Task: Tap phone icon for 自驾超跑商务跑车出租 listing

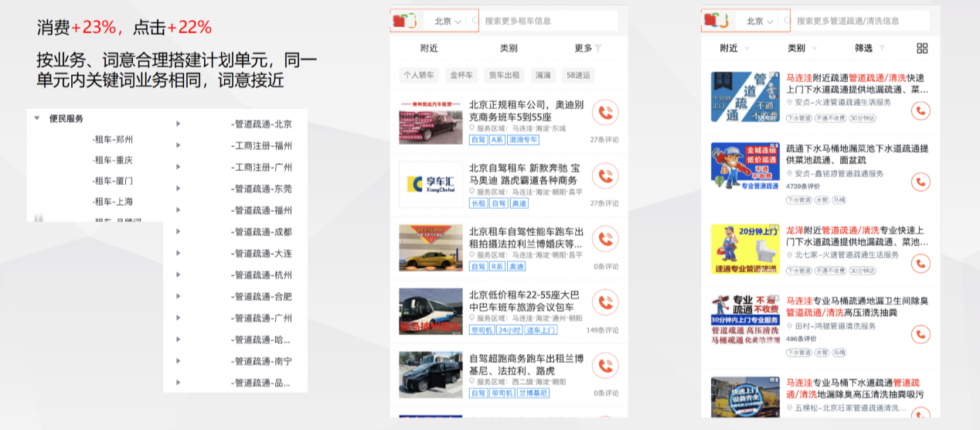Action: pos(604,366)
